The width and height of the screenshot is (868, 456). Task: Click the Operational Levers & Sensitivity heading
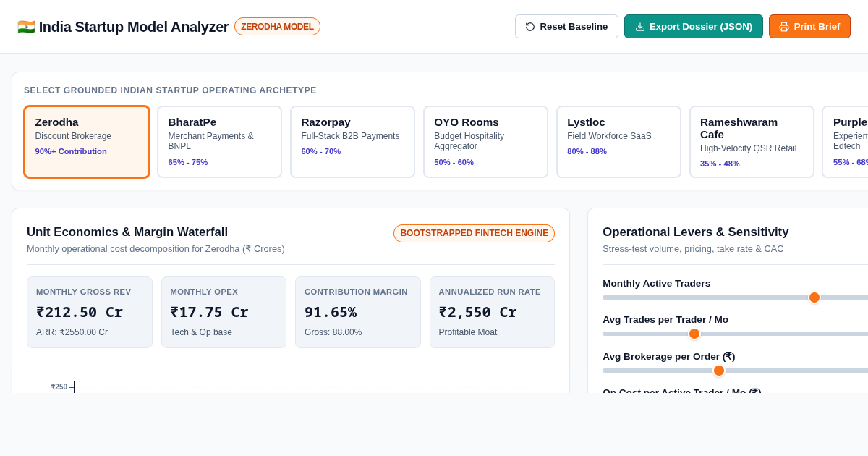coord(696,232)
